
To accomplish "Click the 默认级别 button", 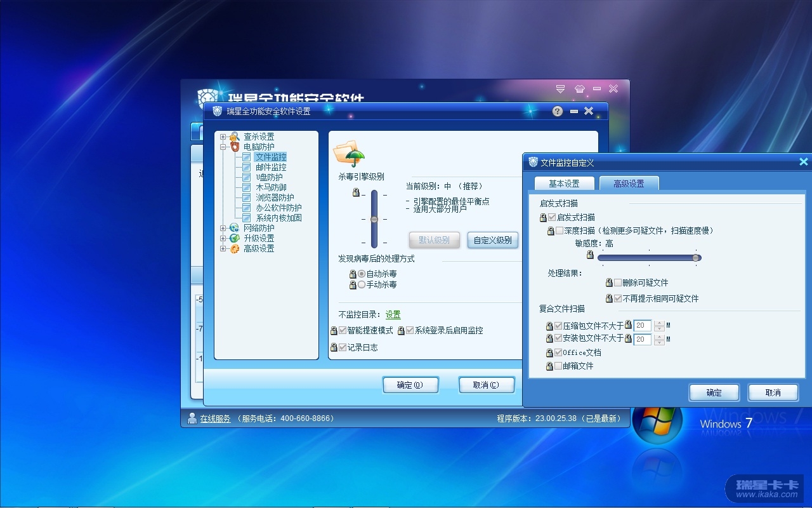I will pyautogui.click(x=434, y=240).
